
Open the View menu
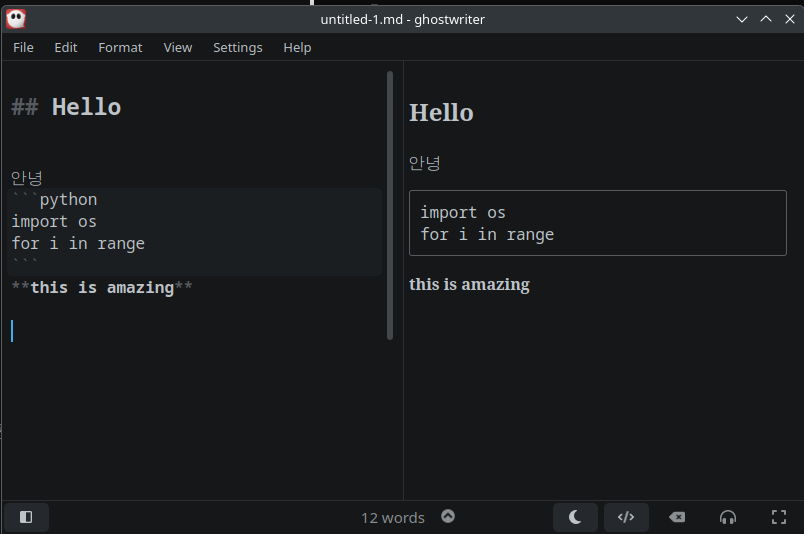pyautogui.click(x=177, y=48)
